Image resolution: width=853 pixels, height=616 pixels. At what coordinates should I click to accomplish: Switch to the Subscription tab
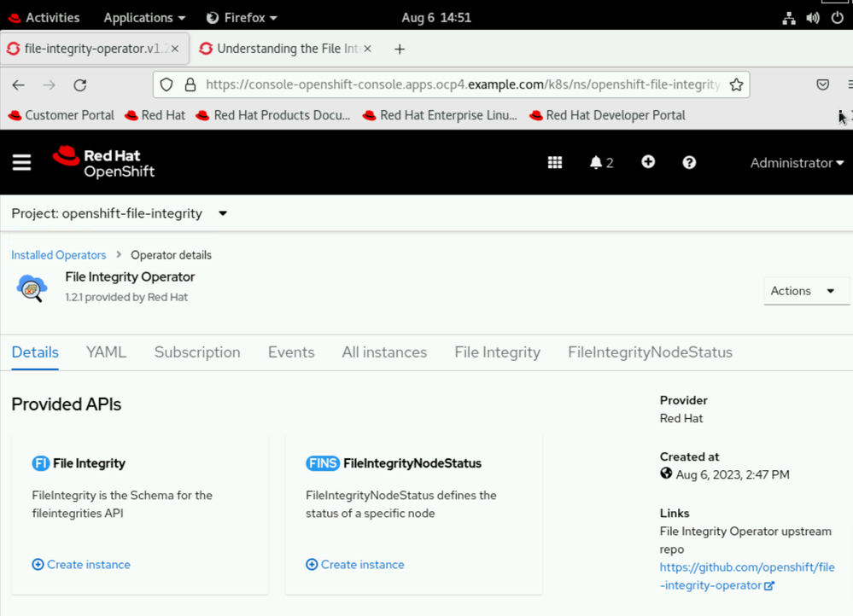click(197, 352)
